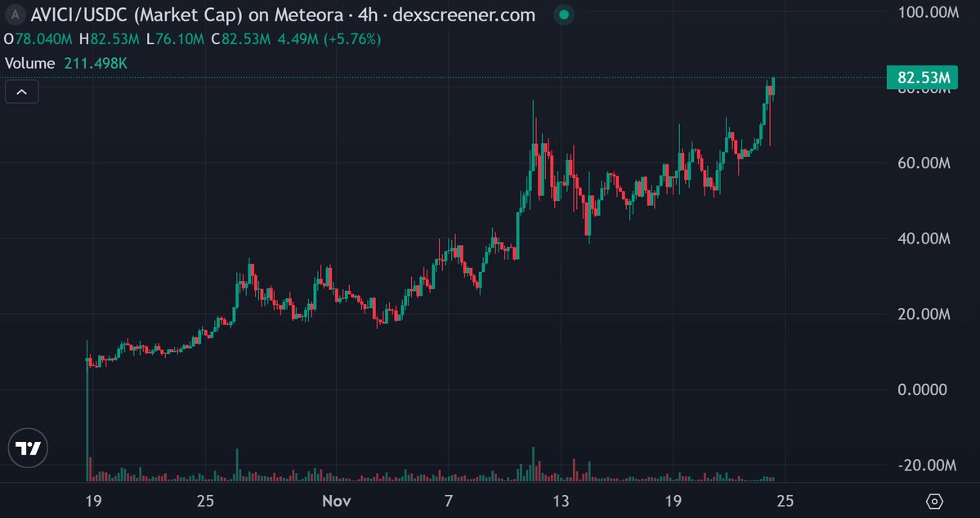Screen dimensions: 980x518
Task: Click the 0.0000 price axis label
Action: point(922,389)
